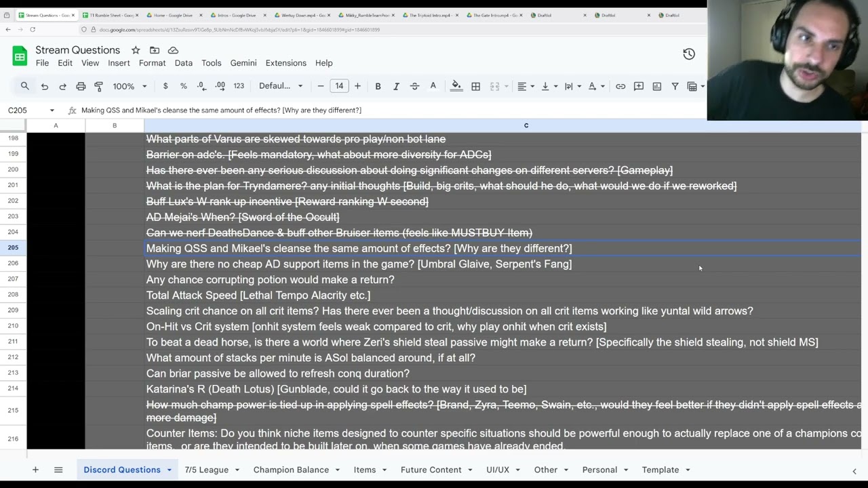
Task: Show the all sheets list
Action: pos(58,470)
